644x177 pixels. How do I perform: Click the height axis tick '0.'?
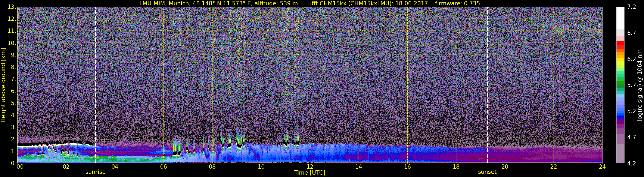click(x=13, y=163)
